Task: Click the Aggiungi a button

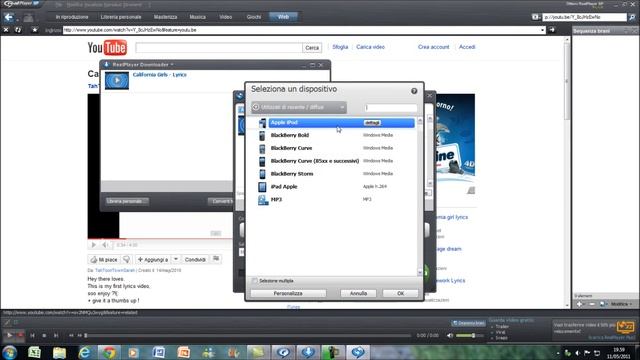Action: point(153,260)
